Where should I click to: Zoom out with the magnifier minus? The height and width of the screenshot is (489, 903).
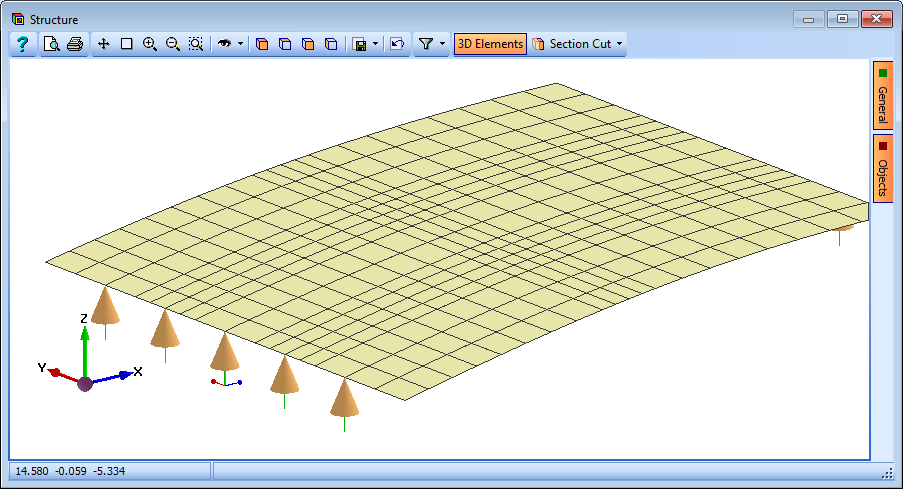[x=173, y=44]
